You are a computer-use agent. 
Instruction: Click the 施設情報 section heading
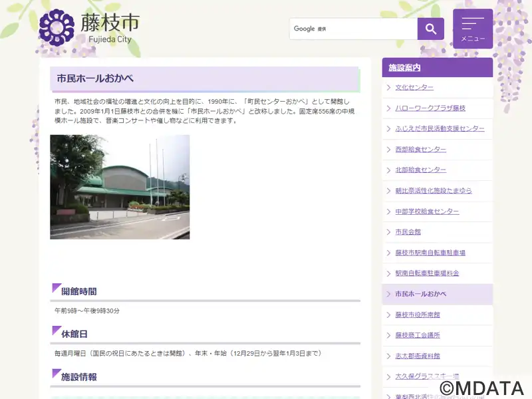click(78, 377)
